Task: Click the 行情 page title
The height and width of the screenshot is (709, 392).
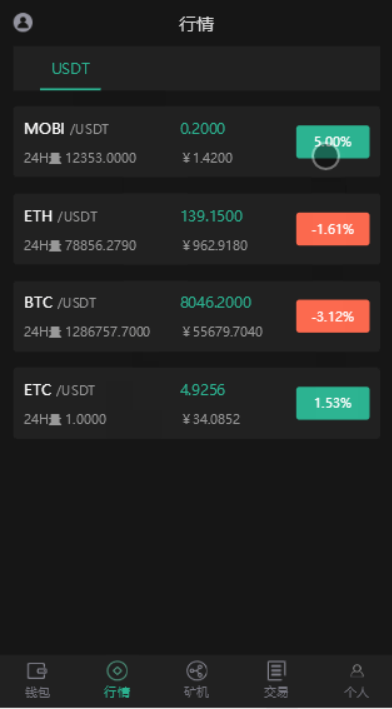Action: coord(196,24)
